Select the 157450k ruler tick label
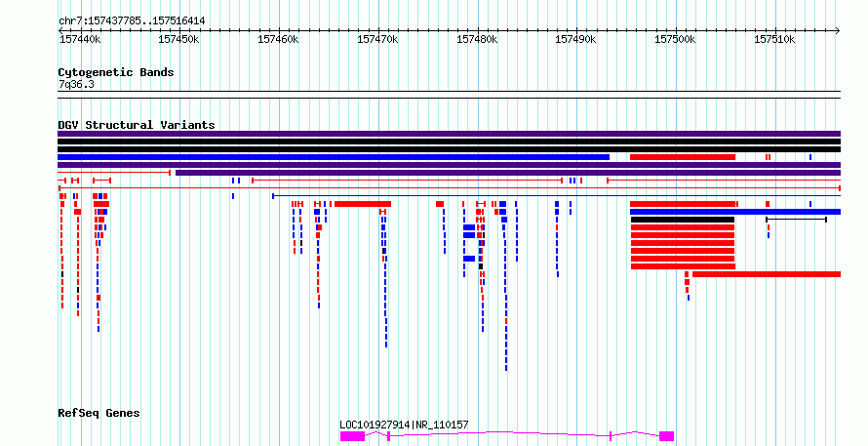Screen dimensions: 868x446 click(178, 39)
